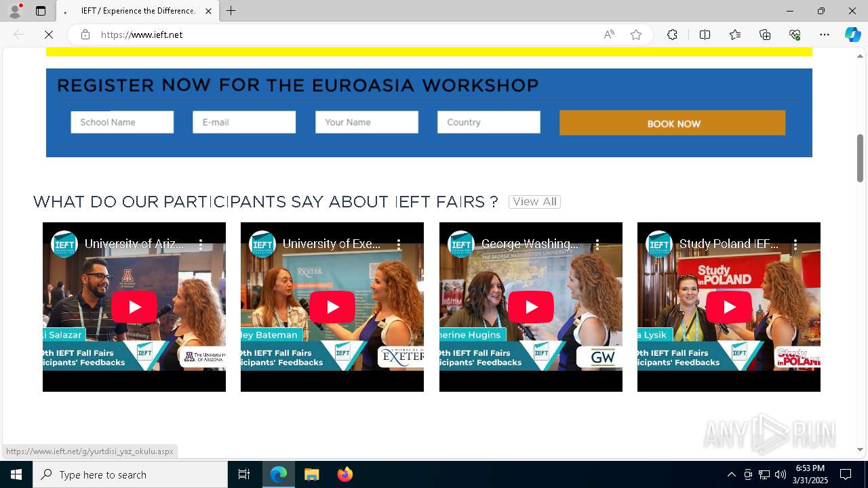Click the View All link
The image size is (868, 488).
click(x=534, y=202)
